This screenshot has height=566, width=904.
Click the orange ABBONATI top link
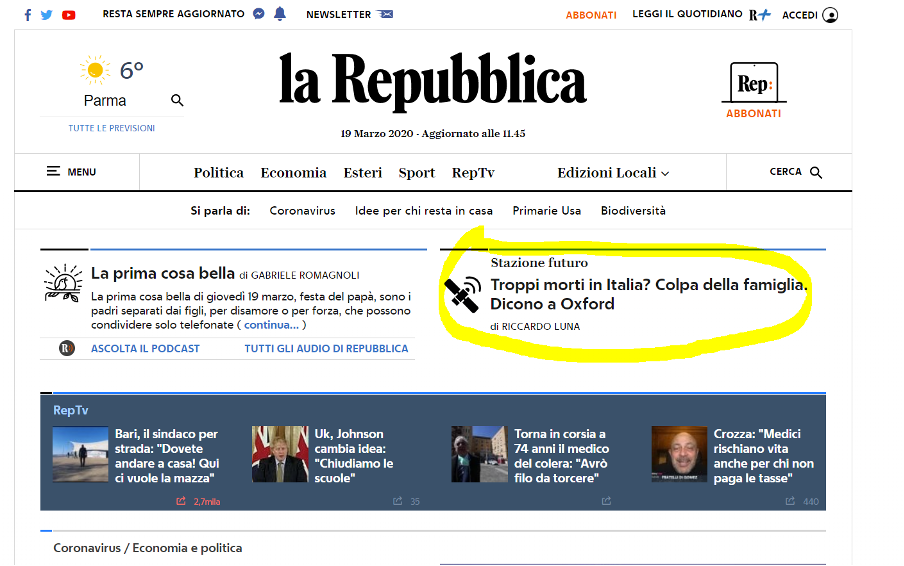click(591, 16)
